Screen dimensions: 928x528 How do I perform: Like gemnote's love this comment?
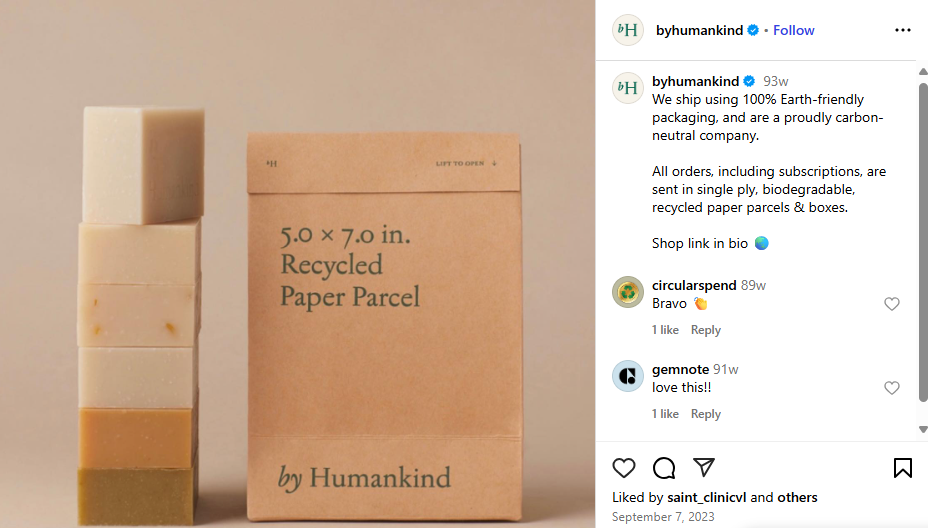click(x=892, y=388)
